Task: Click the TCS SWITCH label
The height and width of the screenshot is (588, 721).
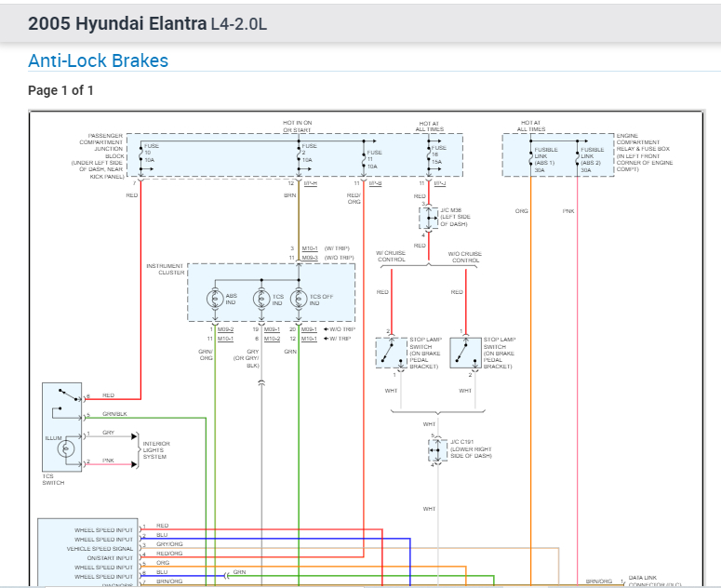Action: coord(53,479)
